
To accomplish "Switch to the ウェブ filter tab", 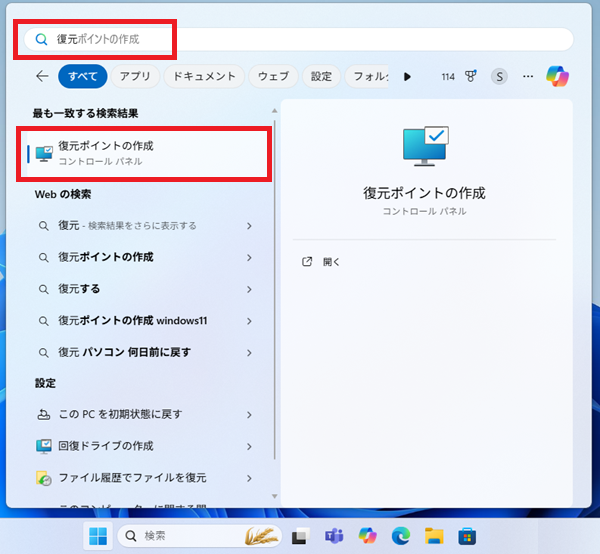I will [x=273, y=77].
